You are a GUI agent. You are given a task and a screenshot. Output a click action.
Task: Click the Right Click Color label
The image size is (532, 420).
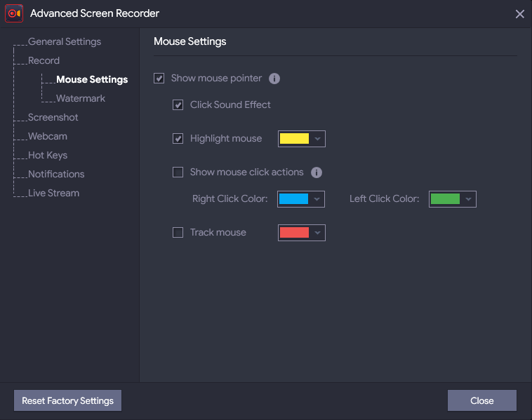(x=230, y=198)
